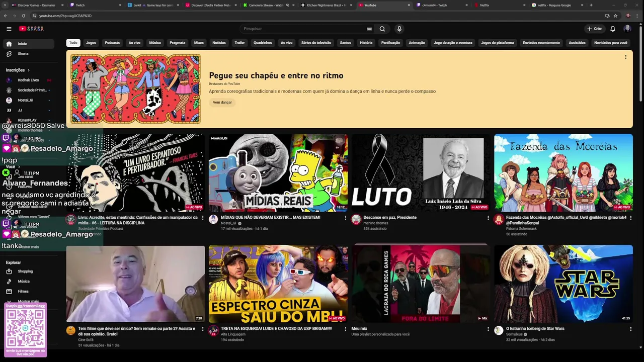Viewport: 644px width, 362px height.
Task: Open the YouTube account avatar menu
Action: point(627,29)
